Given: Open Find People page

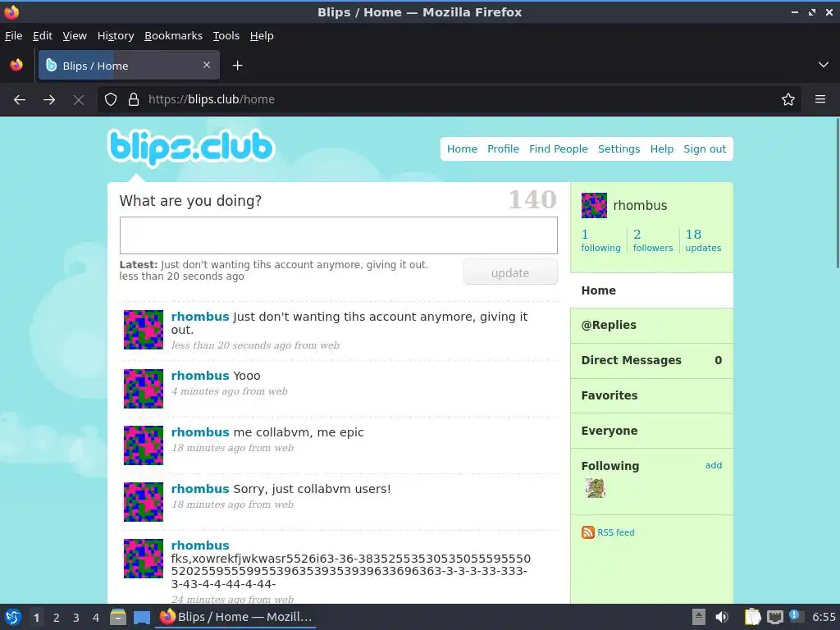Looking at the screenshot, I should [558, 149].
